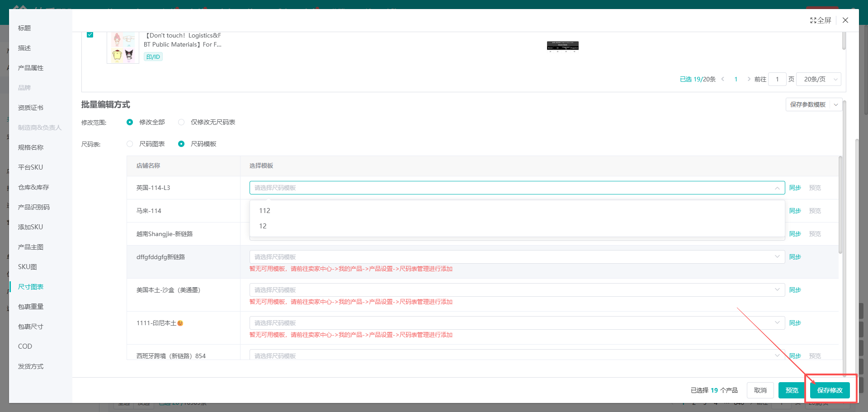Open the 20条/页 page size dropdown
Viewport: 868px width, 412px height.
pos(818,79)
